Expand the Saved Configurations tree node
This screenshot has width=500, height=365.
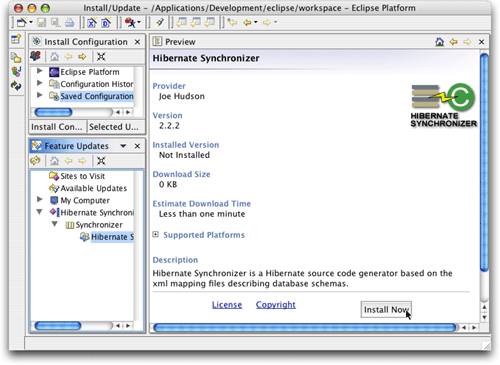(39, 95)
